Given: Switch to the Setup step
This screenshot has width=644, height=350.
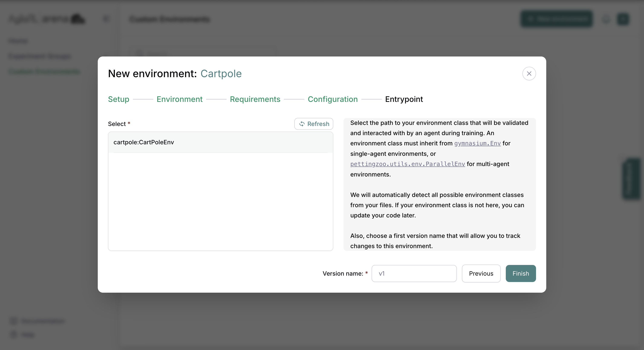Looking at the screenshot, I should pos(118,99).
